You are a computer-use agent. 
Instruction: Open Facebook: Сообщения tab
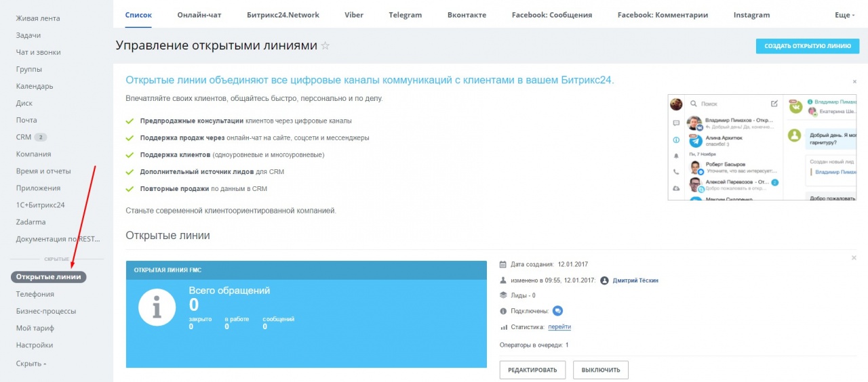coord(552,15)
